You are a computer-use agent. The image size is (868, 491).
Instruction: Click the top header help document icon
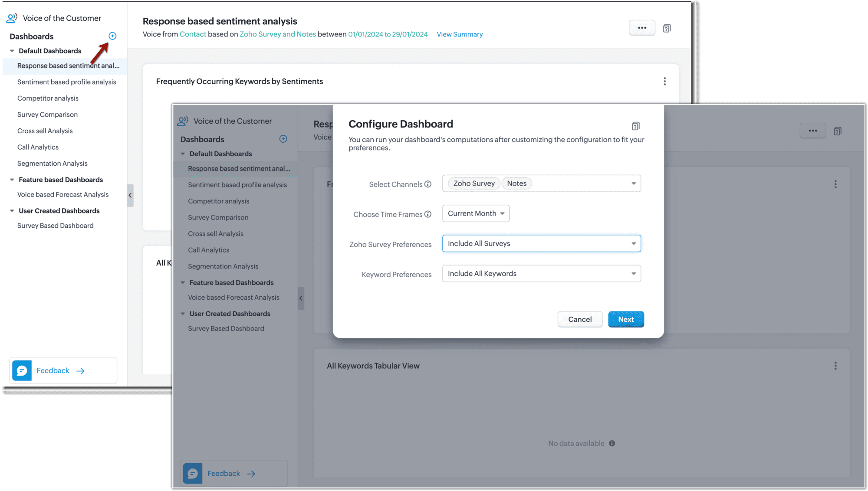(x=667, y=28)
